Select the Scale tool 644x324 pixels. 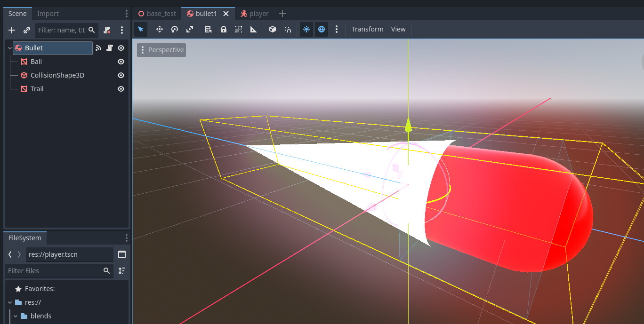(189, 29)
